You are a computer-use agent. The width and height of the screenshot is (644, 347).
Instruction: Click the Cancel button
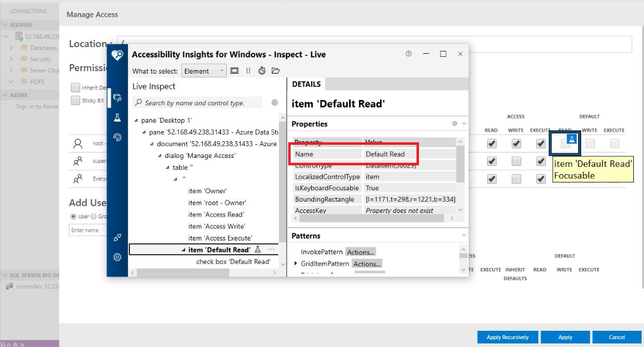click(617, 337)
